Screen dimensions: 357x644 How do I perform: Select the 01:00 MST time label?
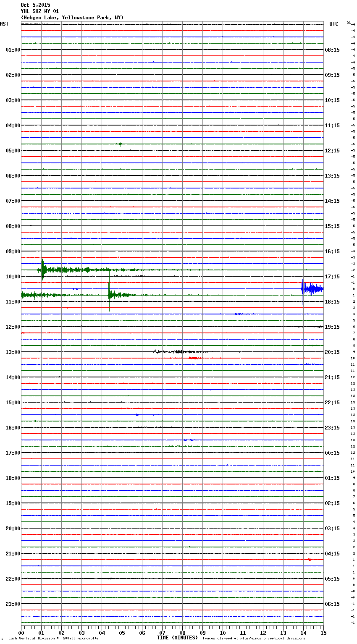13,50
